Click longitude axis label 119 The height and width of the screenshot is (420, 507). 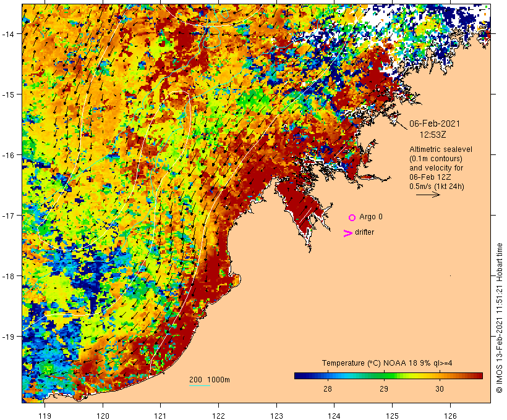point(45,416)
